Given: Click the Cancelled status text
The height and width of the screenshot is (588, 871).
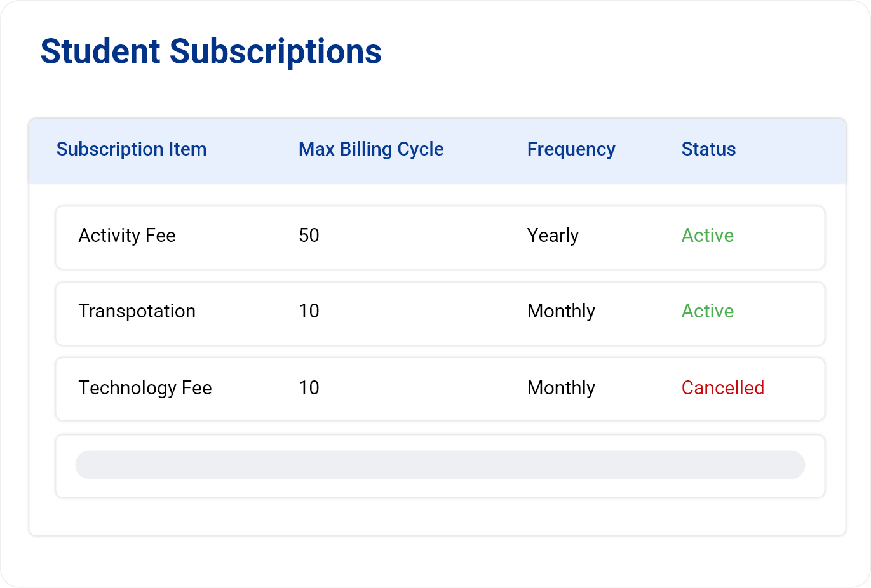Looking at the screenshot, I should [723, 388].
